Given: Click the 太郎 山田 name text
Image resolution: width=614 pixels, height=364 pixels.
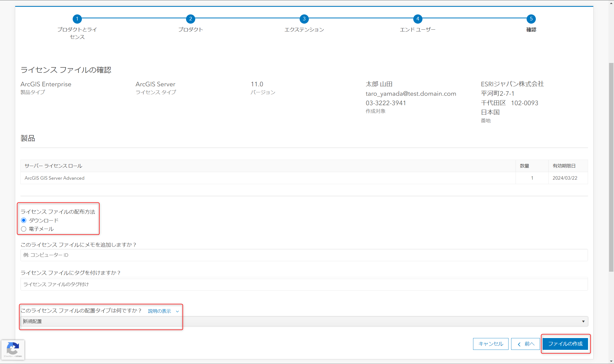Looking at the screenshot, I should click(x=379, y=84).
